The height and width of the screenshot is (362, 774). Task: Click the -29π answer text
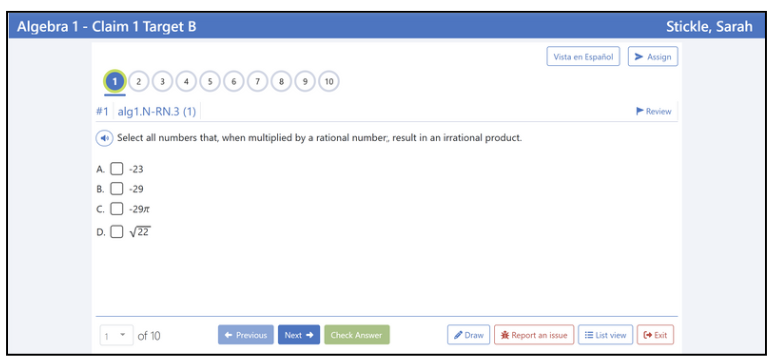coord(139,209)
